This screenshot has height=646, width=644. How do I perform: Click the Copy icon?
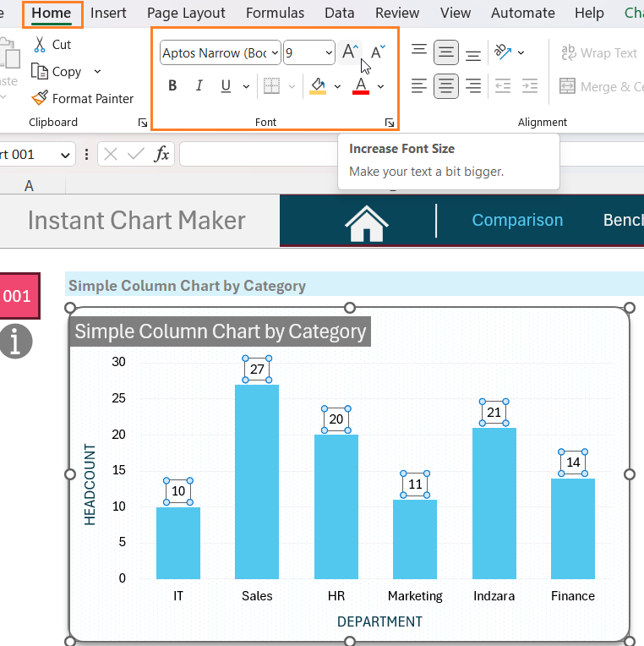pos(40,71)
